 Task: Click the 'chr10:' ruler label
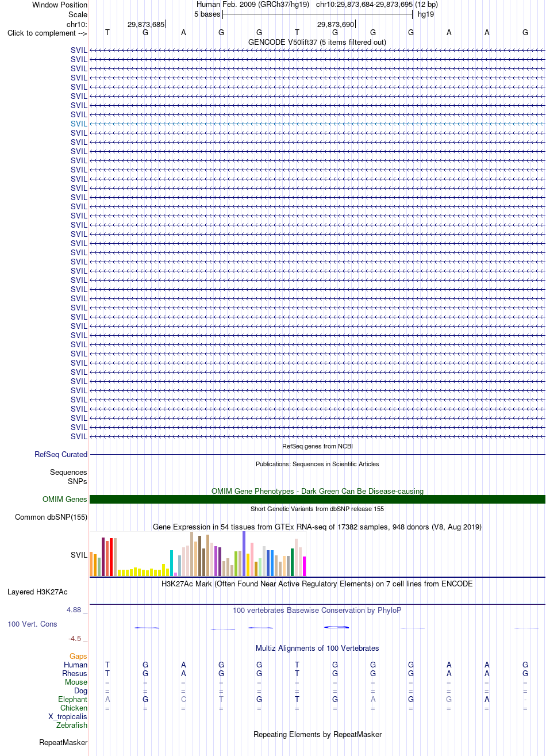(77, 24)
